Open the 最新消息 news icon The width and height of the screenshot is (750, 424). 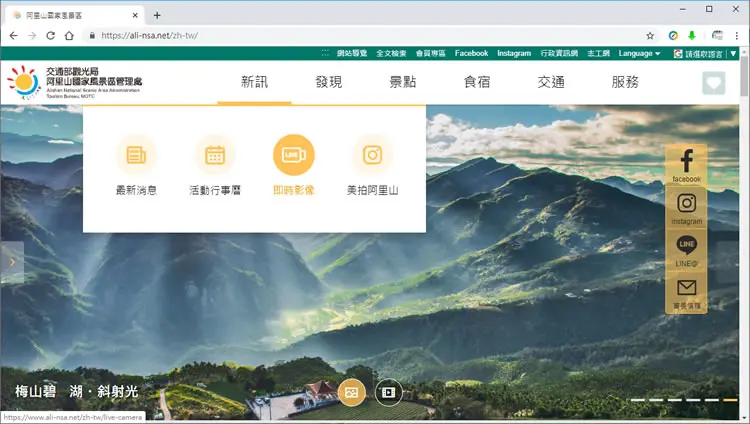136,155
